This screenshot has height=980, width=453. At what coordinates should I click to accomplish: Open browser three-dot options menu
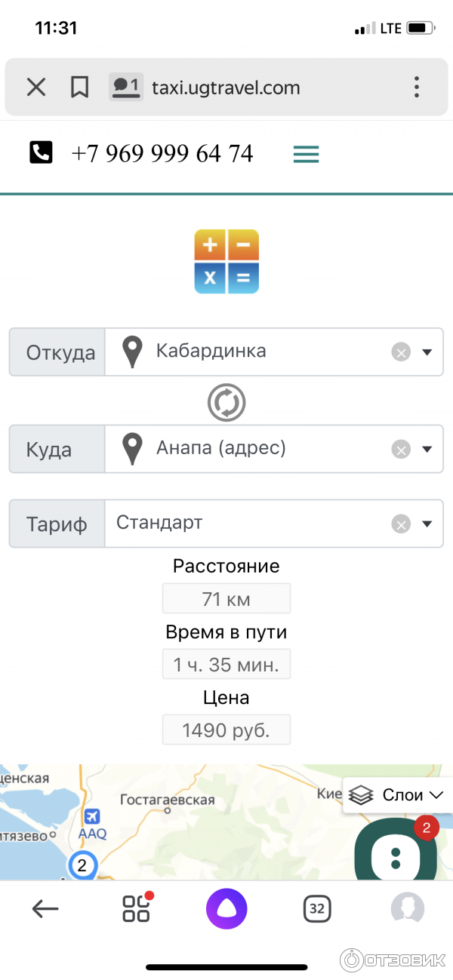[x=416, y=88]
